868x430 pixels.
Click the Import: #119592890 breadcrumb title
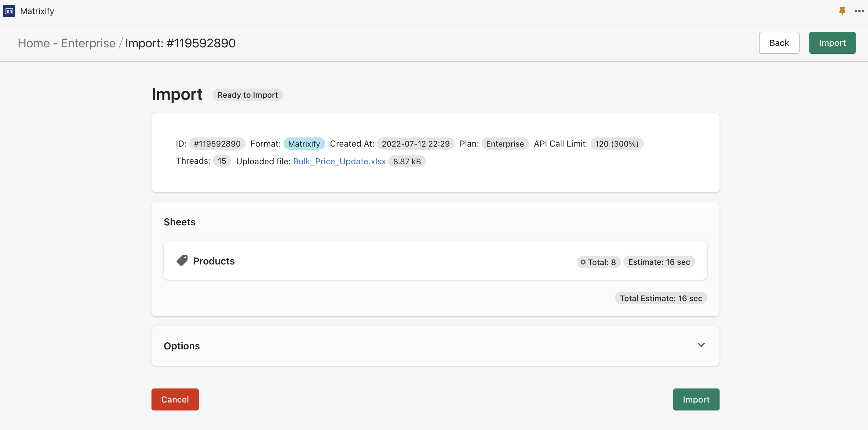(x=180, y=43)
